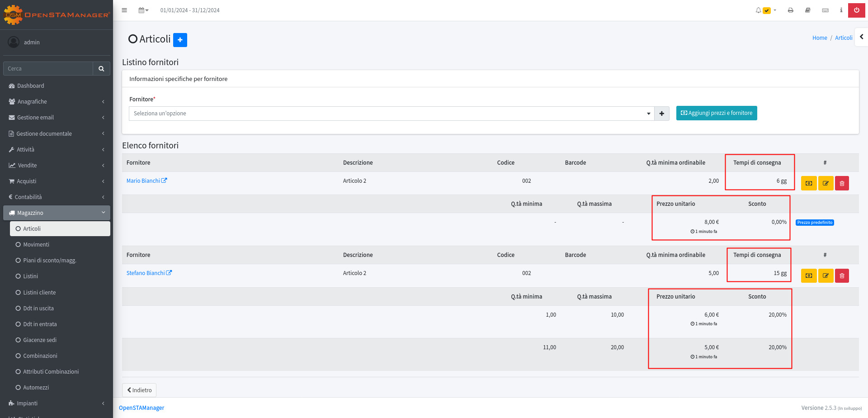
Task: Go to Dashboard in the sidebar
Action: point(31,86)
